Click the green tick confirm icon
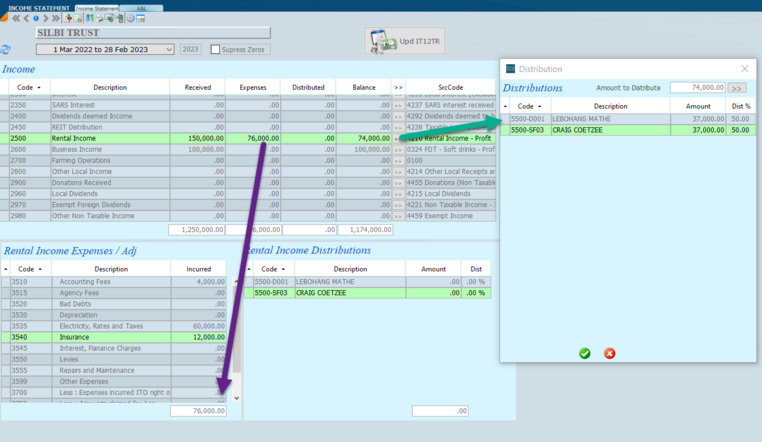Viewport: 762px width, 442px height. (585, 353)
